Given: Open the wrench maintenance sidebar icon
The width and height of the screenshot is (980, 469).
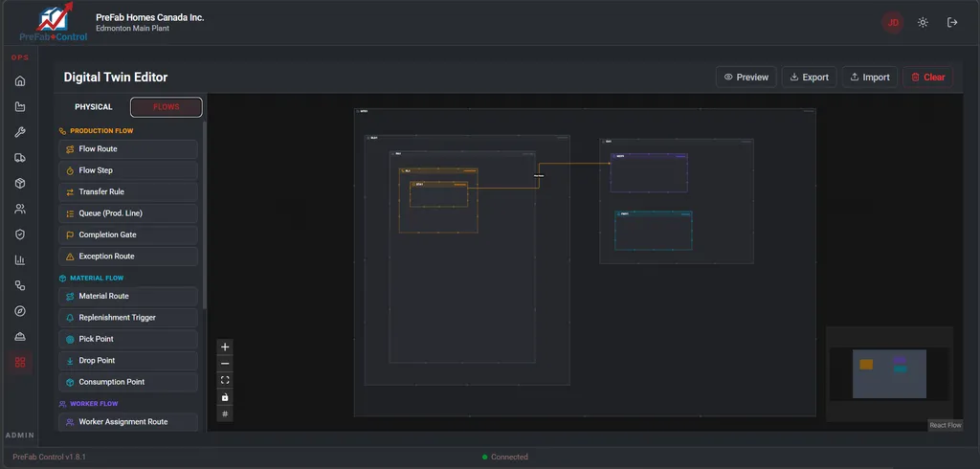Looking at the screenshot, I should [20, 132].
